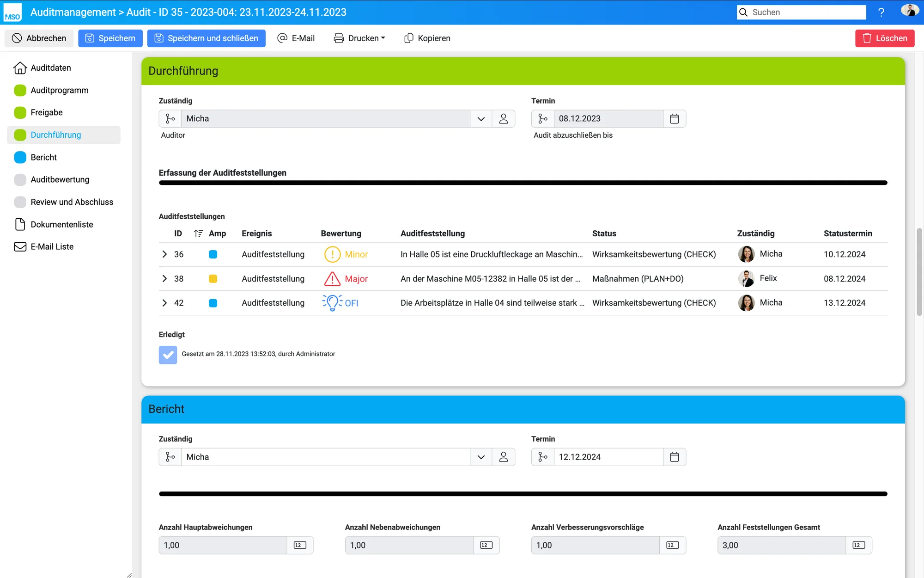Go to Auditdaten in the sidebar
924x578 pixels.
pyautogui.click(x=64, y=68)
